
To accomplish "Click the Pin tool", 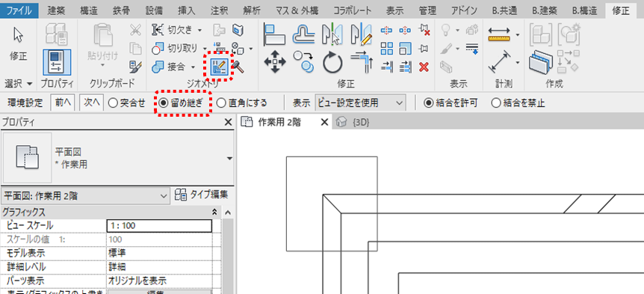I will (424, 49).
